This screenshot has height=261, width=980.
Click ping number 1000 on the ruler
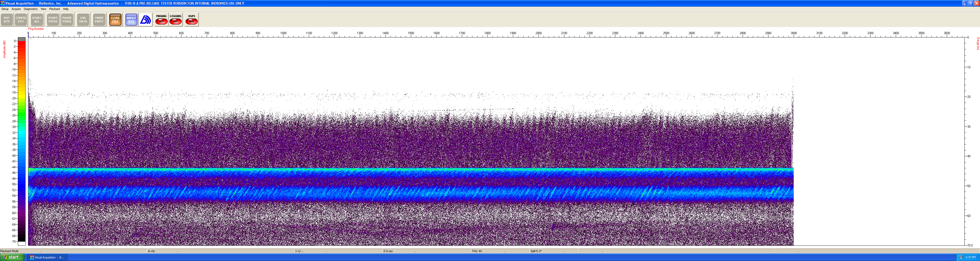tap(284, 33)
